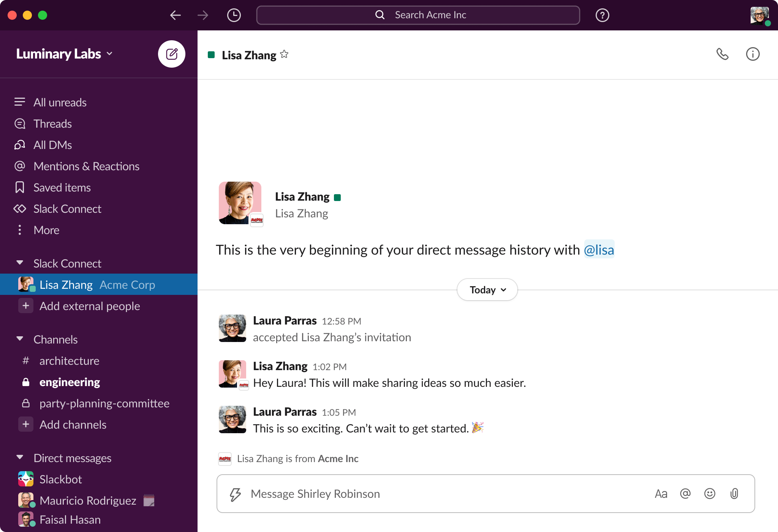
Task: Star the Lisa Zhang conversation
Action: [284, 54]
